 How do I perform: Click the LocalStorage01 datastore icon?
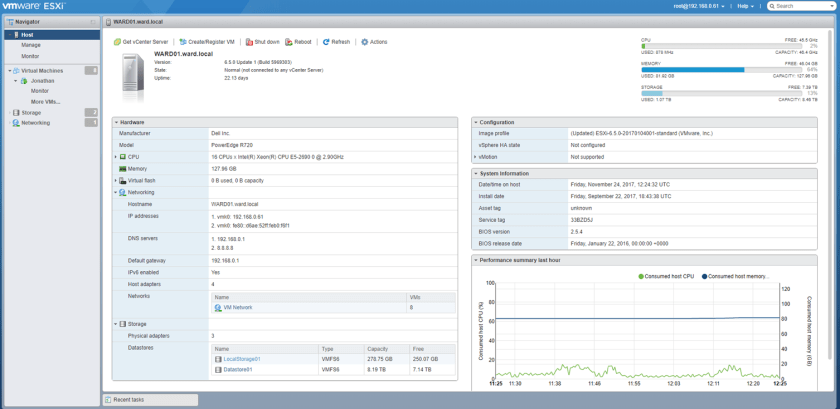coord(218,359)
